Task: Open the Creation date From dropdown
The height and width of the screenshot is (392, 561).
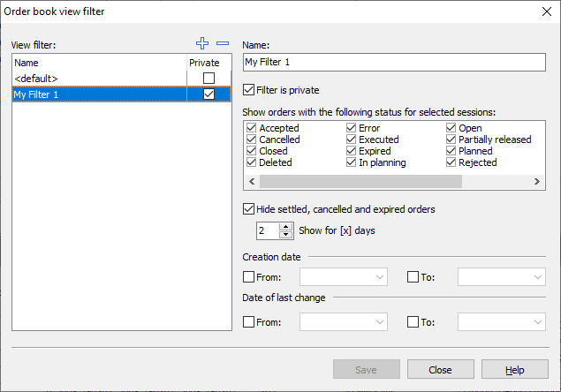Action: coord(380,277)
